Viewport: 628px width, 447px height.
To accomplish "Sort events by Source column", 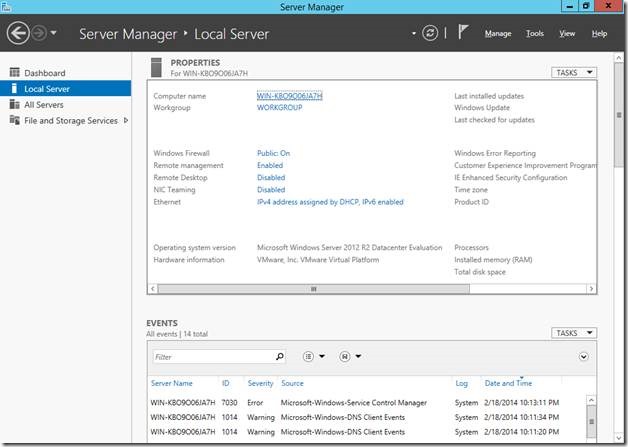I will coord(292,383).
